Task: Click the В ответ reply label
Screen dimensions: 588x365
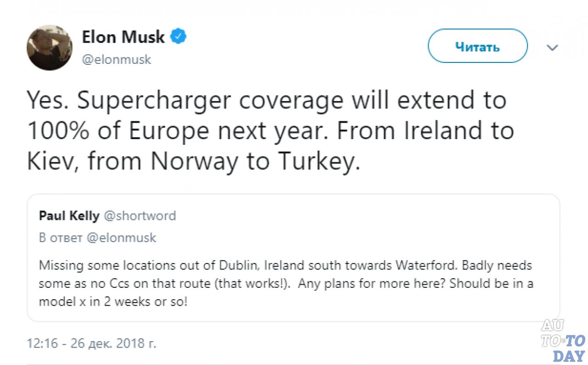Action: pyautogui.click(x=61, y=238)
